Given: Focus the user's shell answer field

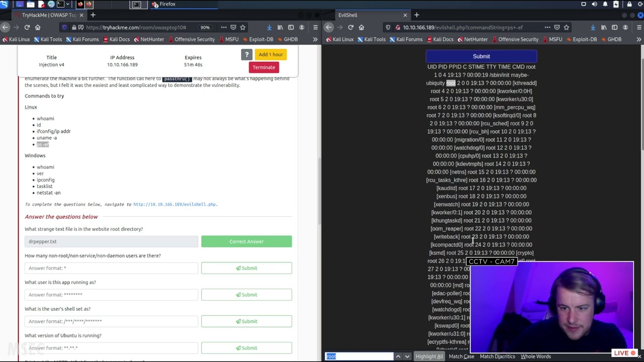Looking at the screenshot, I should [111, 321].
